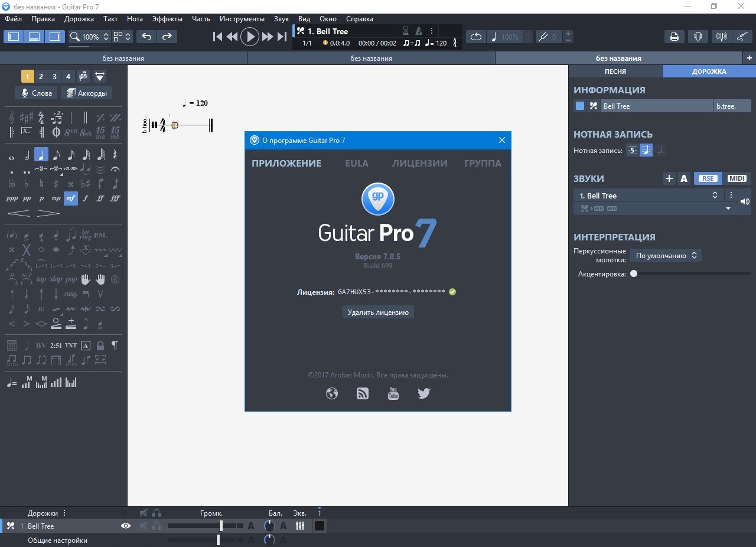
Task: Choose the fortississimo (fff) dynamic
Action: pos(115,198)
